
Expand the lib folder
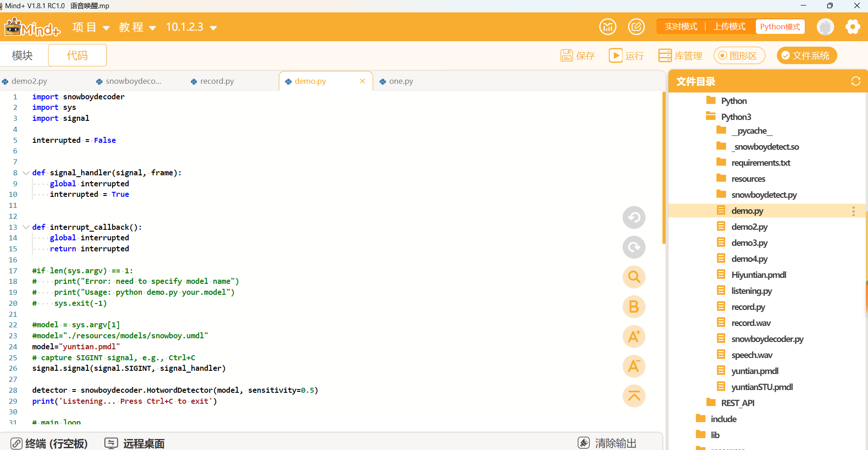pyautogui.click(x=708, y=435)
